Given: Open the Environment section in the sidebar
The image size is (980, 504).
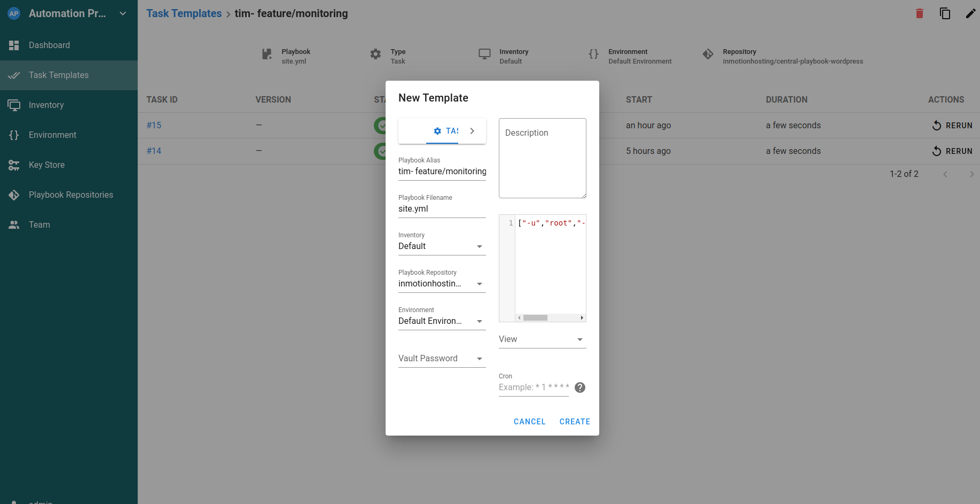Looking at the screenshot, I should tap(52, 135).
